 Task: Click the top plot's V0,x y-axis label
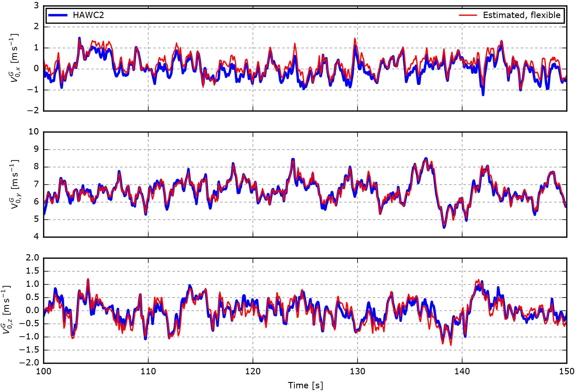(14, 58)
